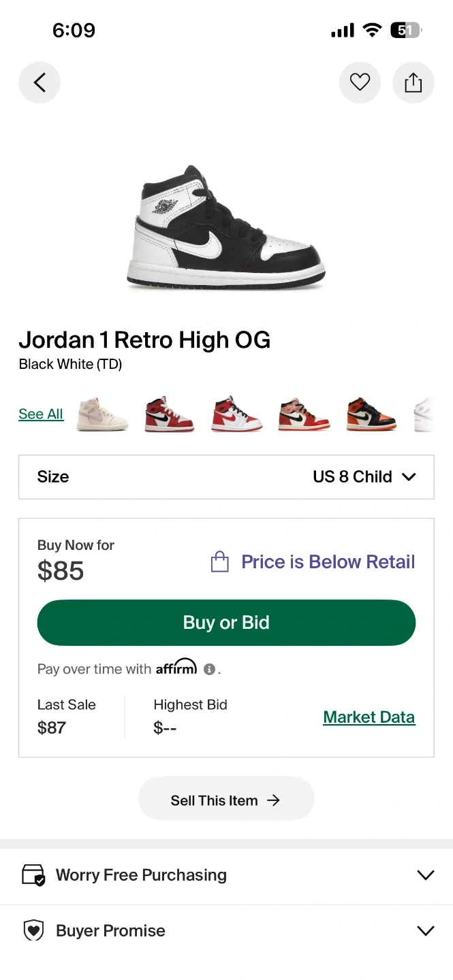Select the first red and black colorway thumbnail
The image size is (453, 980).
pyautogui.click(x=169, y=414)
